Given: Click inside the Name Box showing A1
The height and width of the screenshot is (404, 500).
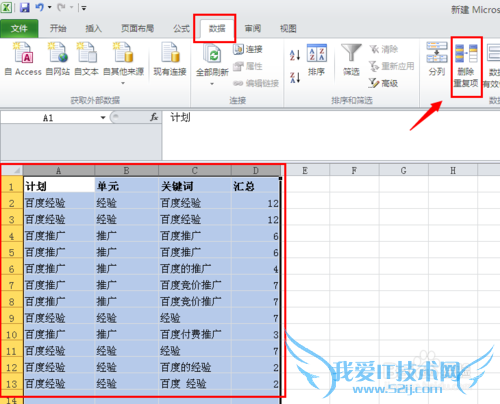Looking at the screenshot, I should [x=48, y=118].
